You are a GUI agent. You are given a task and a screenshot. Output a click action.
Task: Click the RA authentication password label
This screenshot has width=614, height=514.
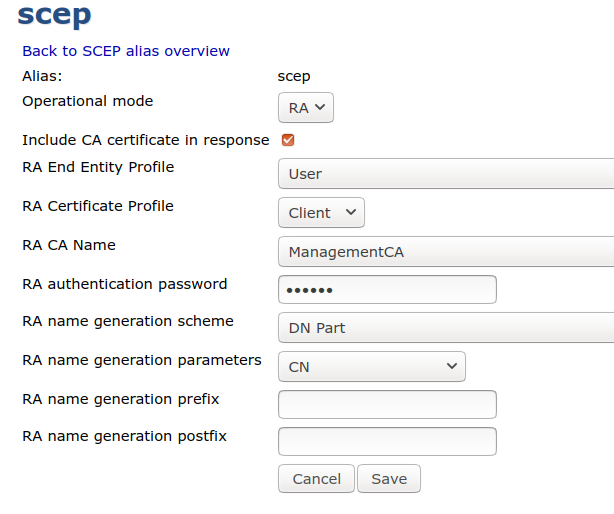click(x=124, y=284)
